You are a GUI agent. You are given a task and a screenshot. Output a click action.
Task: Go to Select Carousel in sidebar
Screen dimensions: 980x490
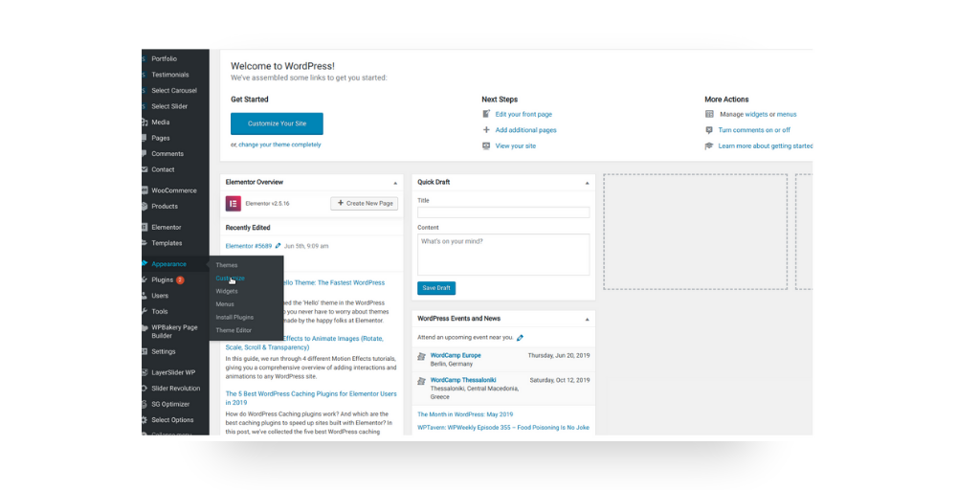[174, 91]
